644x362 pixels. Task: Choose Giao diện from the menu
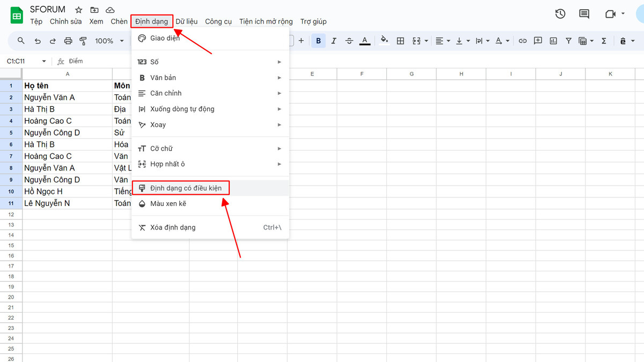[x=210, y=38]
